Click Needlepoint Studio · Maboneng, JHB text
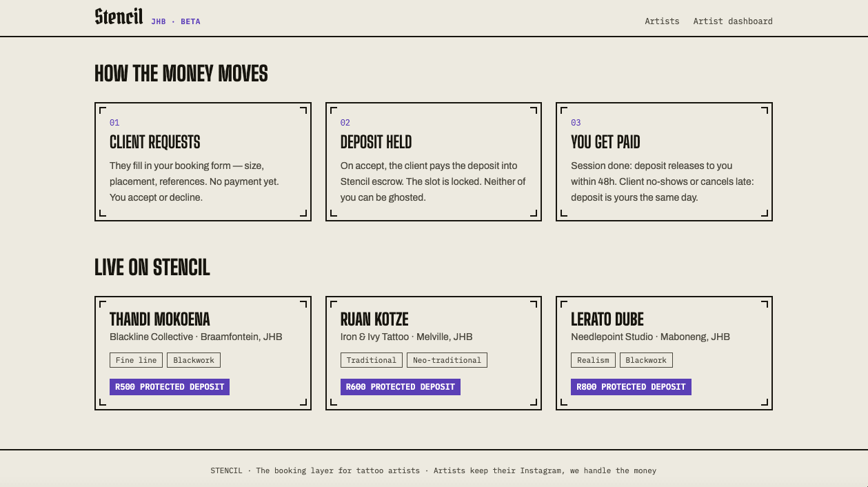This screenshot has width=868, height=487. coord(650,337)
